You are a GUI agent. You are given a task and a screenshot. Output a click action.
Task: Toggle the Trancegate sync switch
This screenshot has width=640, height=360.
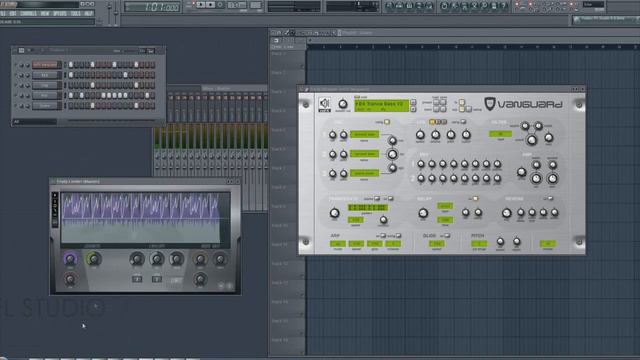pos(377,199)
